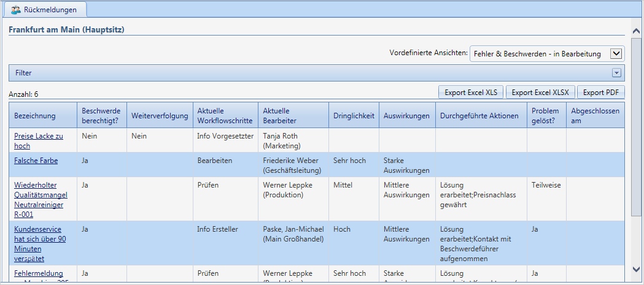
Task: Switch to the Rückmeldungen tab
Action: point(50,10)
